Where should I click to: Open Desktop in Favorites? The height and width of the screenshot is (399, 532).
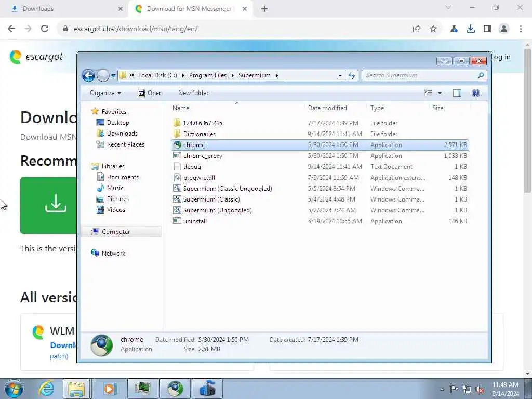118,123
